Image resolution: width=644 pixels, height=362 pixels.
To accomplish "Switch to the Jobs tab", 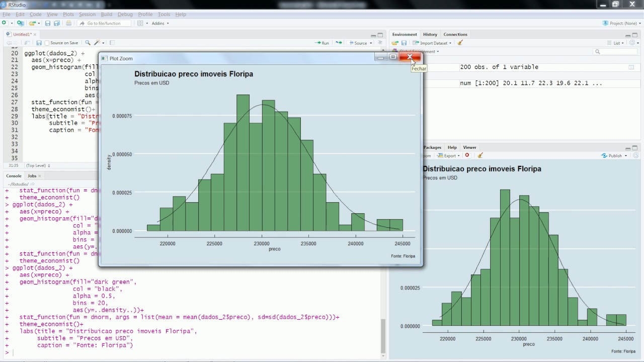I will [x=32, y=175].
